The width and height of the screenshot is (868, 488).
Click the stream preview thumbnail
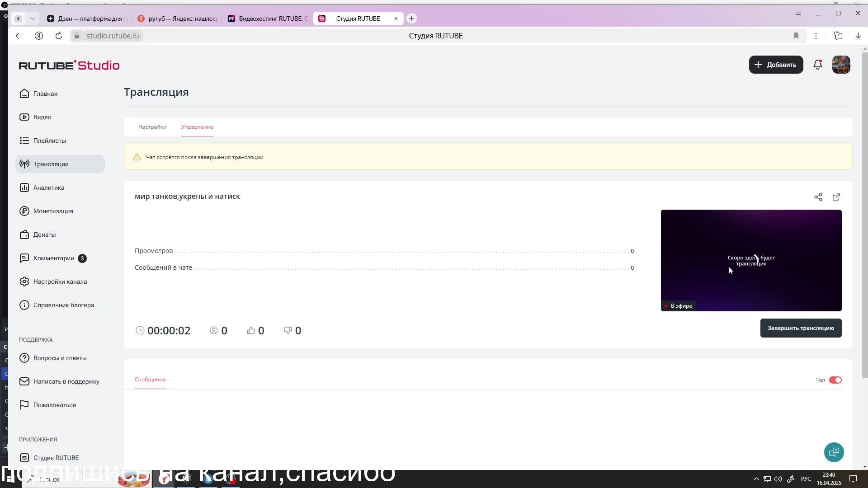[751, 260]
